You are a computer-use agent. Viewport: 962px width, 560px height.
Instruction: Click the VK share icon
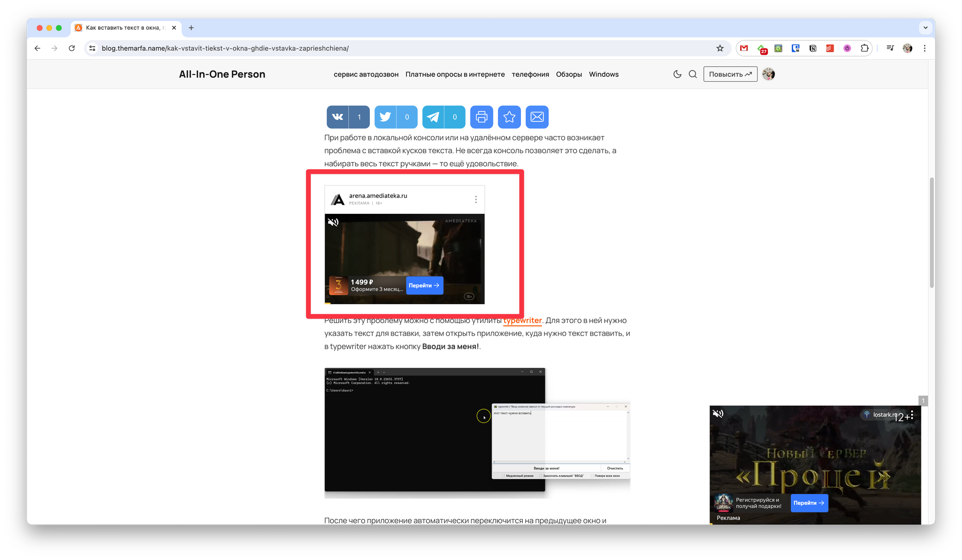pos(338,117)
